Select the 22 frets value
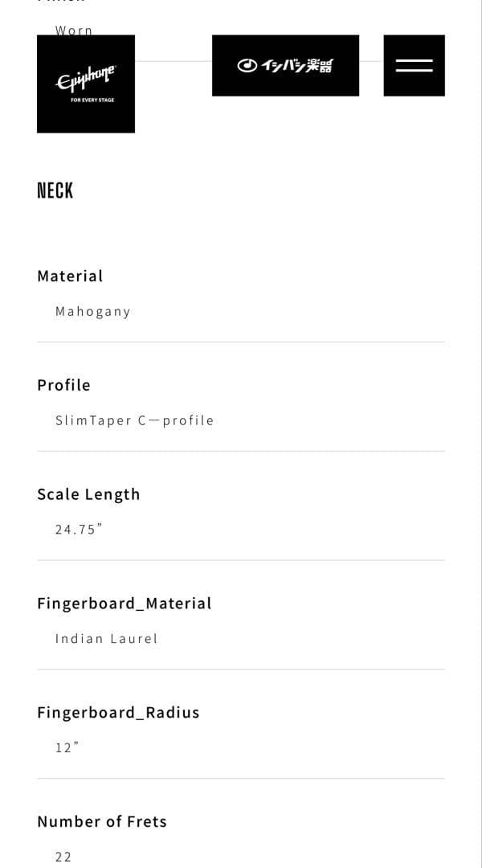Image resolution: width=482 pixels, height=868 pixels. pyautogui.click(x=63, y=857)
